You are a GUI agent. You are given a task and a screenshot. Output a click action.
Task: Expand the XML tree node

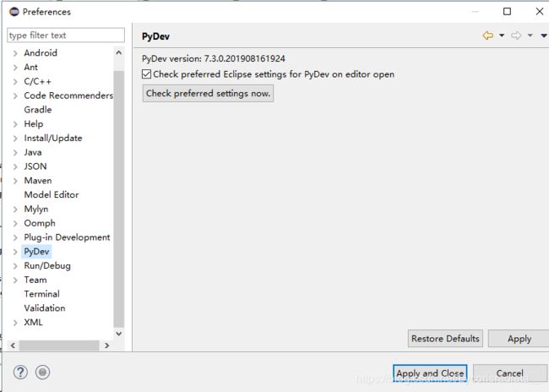click(15, 323)
